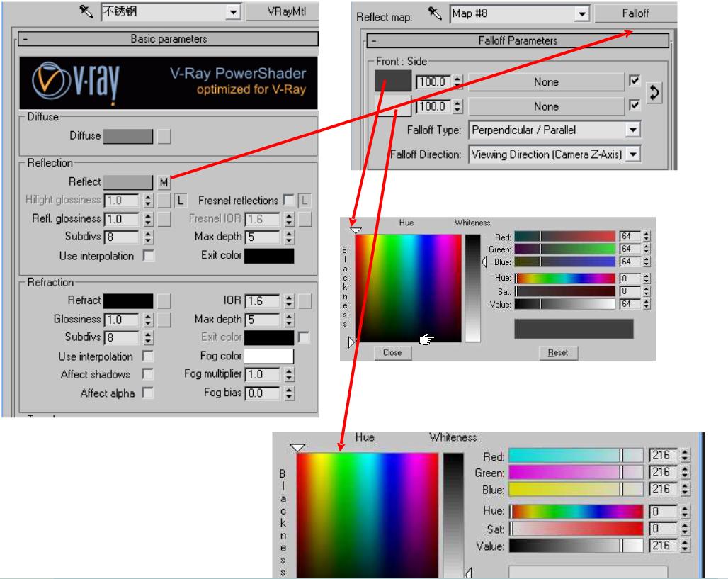
Task: Enable reflection Use interpolation checkbox
Action: click(x=149, y=256)
